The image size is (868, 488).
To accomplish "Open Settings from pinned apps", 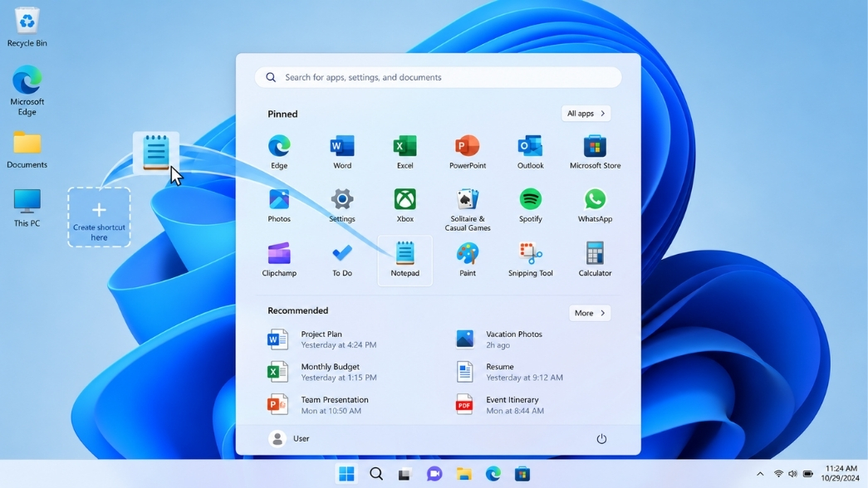I will [342, 206].
